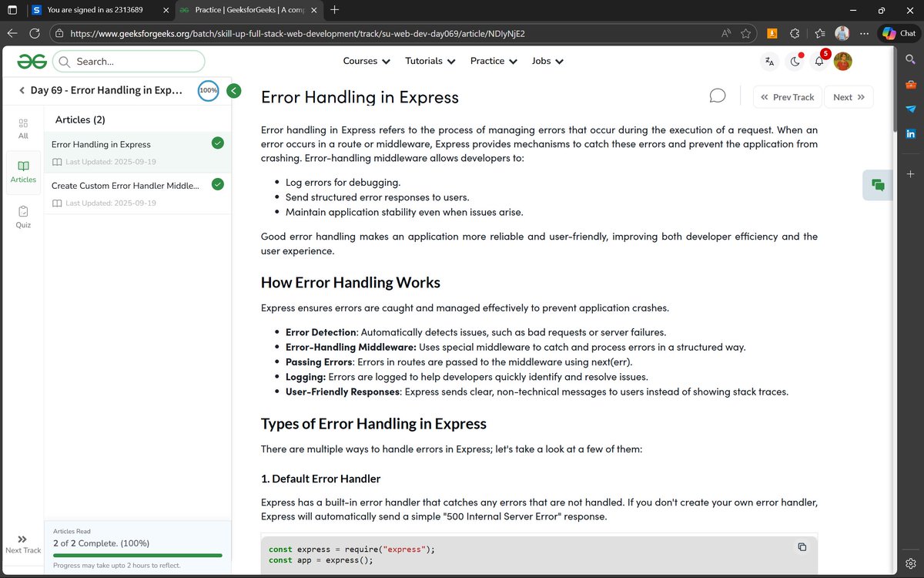Open the LinkedIn icon on the right edge

click(910, 133)
